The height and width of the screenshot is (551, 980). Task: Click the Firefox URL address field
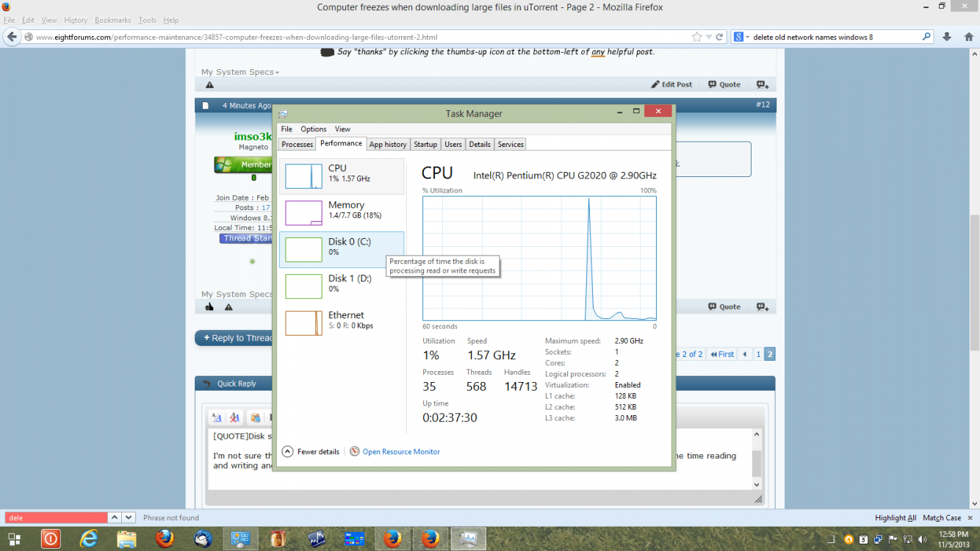[360, 37]
